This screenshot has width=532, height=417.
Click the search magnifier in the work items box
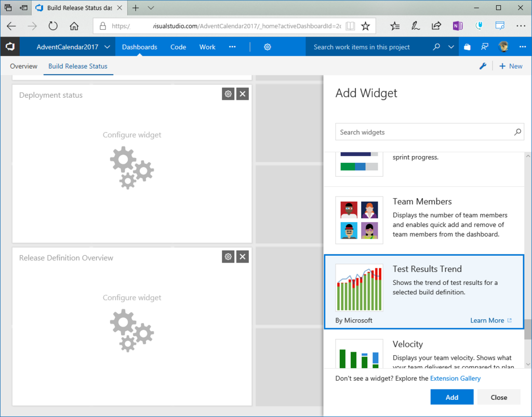click(436, 47)
